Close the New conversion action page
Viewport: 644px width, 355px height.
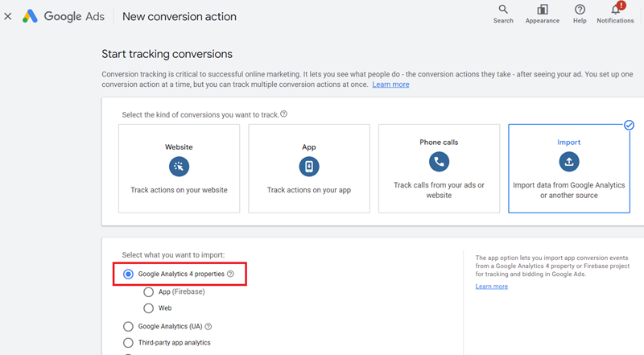[8, 16]
